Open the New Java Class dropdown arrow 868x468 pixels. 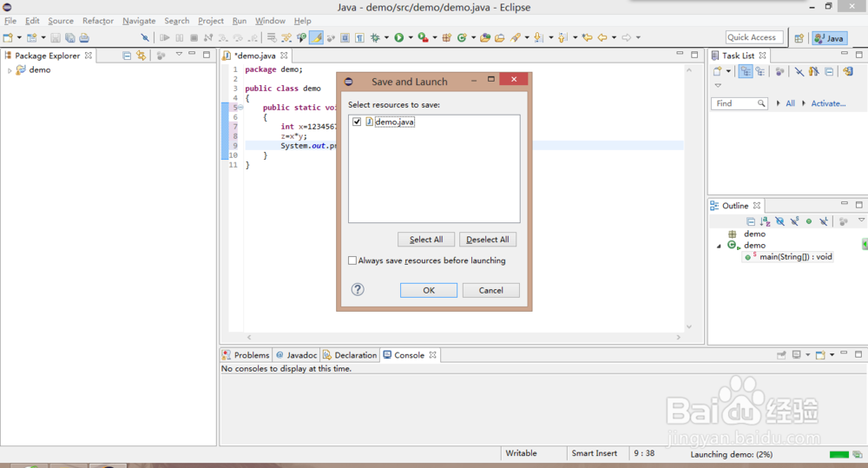pos(473,37)
